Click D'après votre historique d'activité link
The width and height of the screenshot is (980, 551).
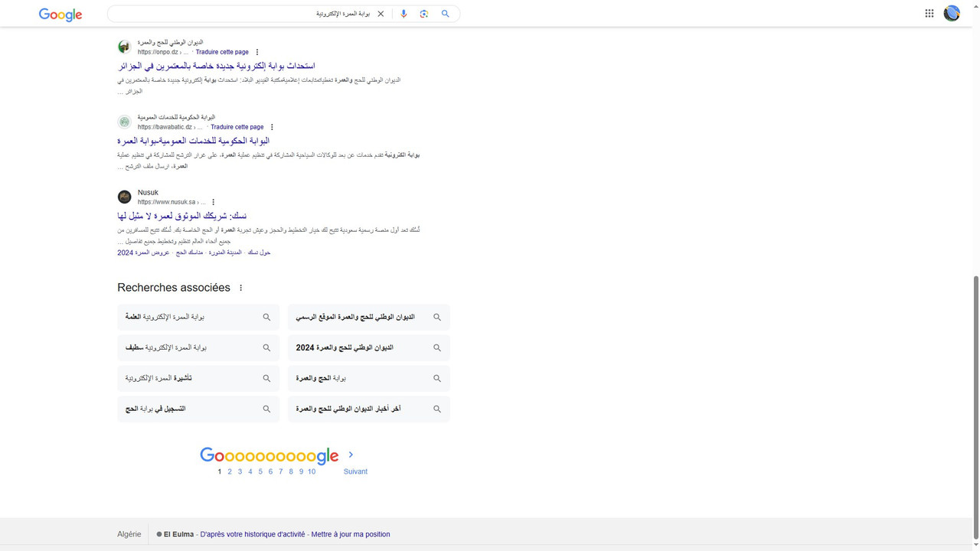253,534
